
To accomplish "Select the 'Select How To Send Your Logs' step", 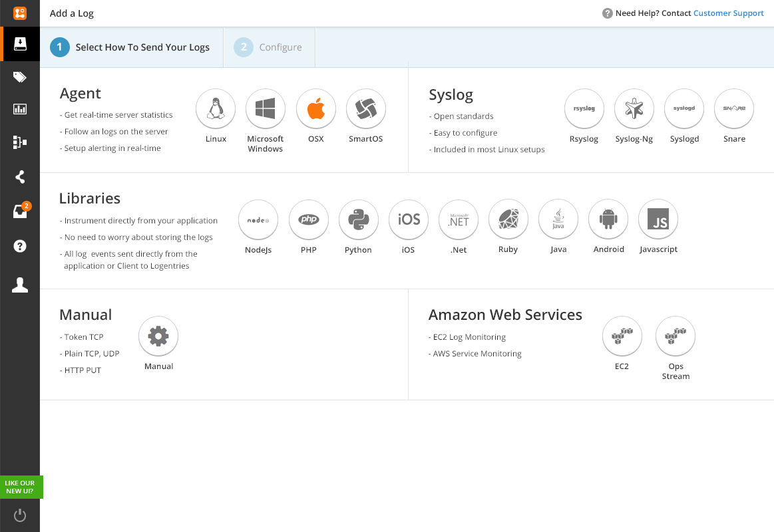I will [x=131, y=47].
